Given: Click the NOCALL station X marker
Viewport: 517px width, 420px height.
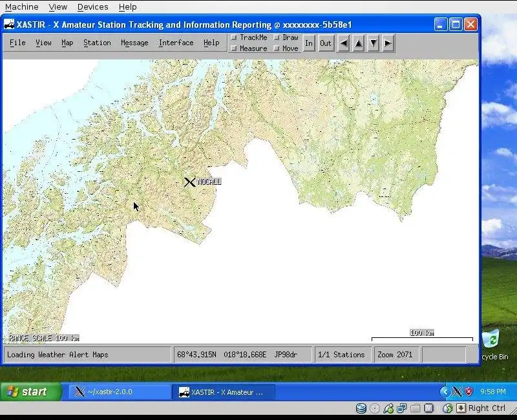Looking at the screenshot, I should click(189, 182).
